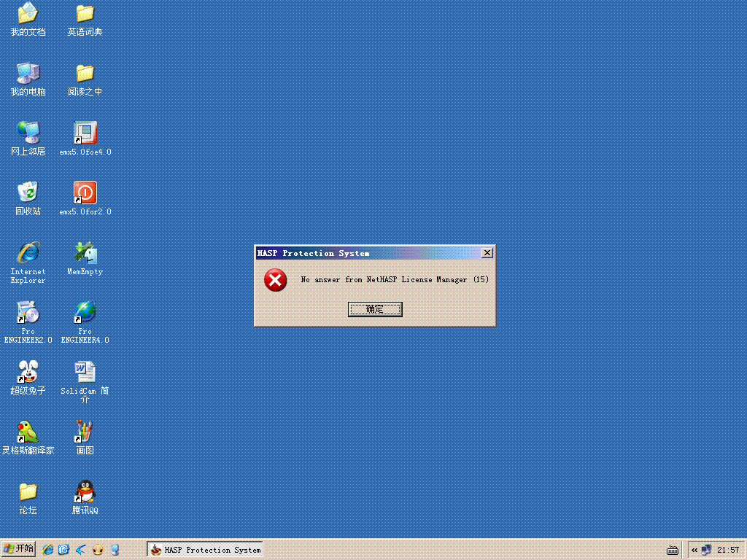The image size is (747, 560).
Task: Click the 21:57 system clock
Action: click(x=728, y=550)
